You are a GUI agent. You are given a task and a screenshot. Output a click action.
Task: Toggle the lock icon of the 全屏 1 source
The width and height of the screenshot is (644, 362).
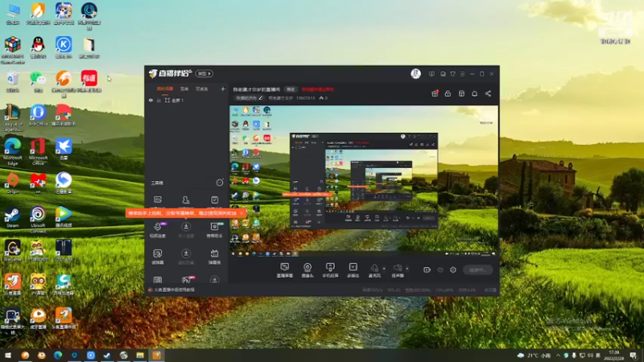coord(159,101)
